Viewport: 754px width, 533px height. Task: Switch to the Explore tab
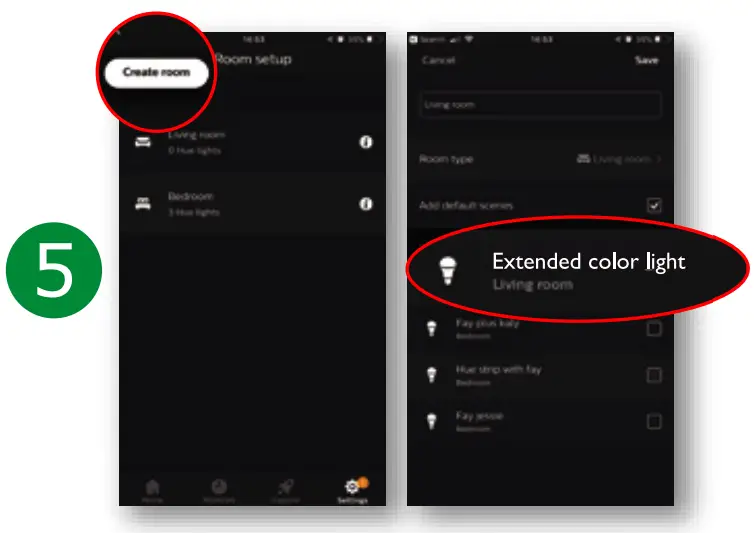(x=286, y=491)
